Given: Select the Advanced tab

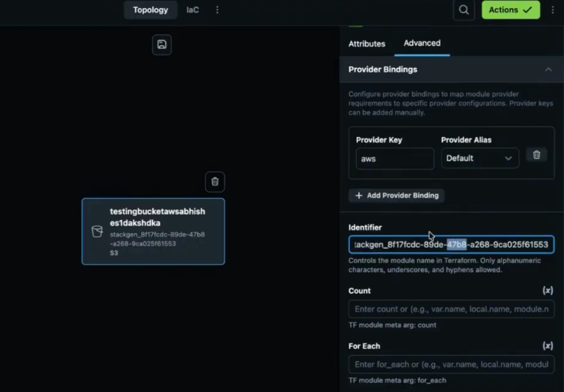Looking at the screenshot, I should coord(422,43).
